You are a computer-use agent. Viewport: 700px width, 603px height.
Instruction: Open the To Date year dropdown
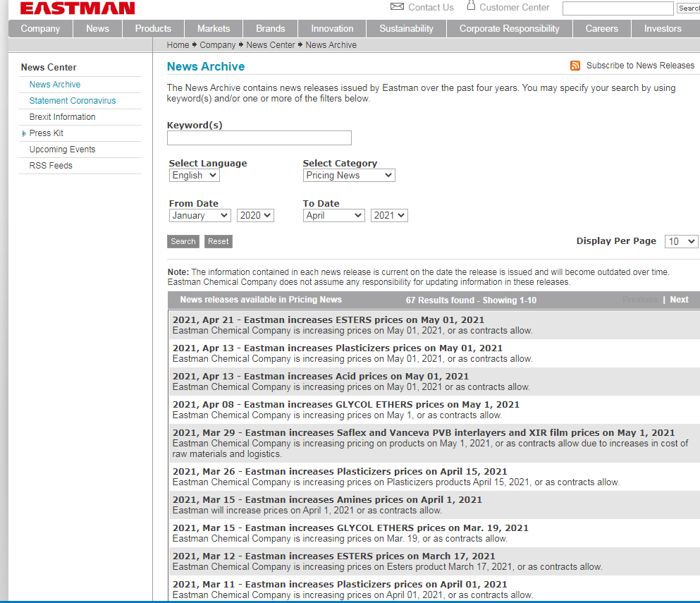pos(389,216)
